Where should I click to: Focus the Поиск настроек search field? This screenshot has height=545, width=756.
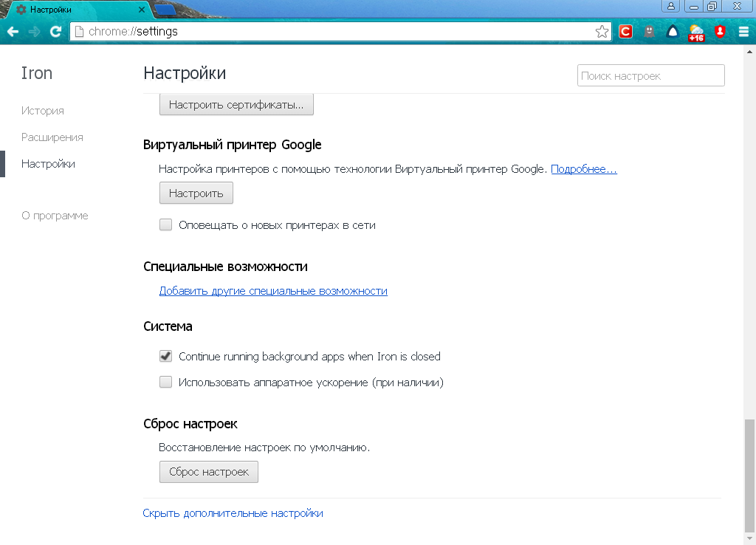[x=651, y=76]
